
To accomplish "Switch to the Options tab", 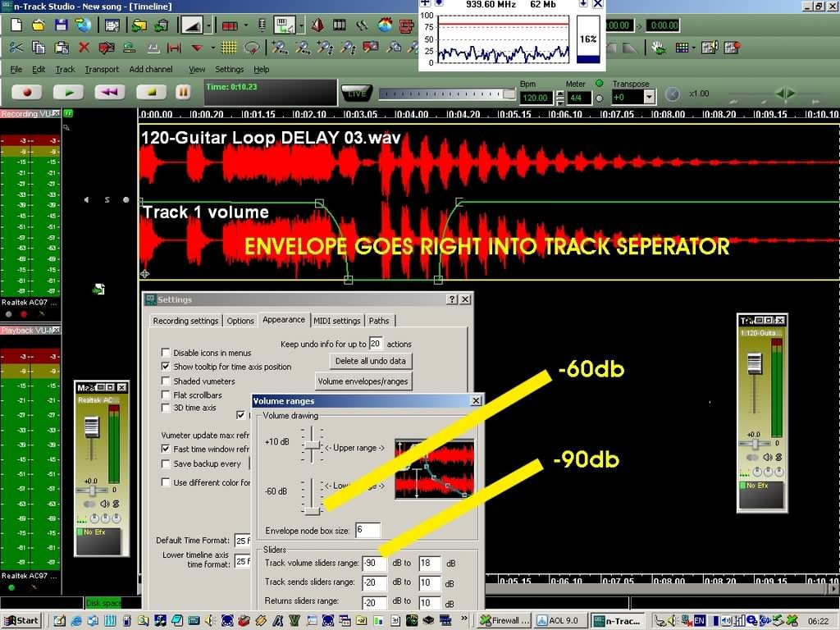I will point(240,321).
